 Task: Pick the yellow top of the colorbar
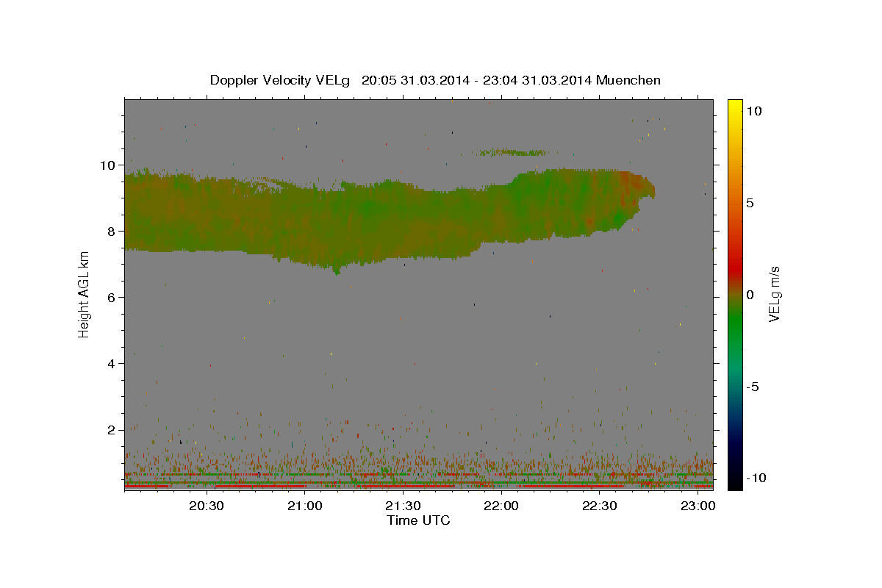click(x=735, y=104)
